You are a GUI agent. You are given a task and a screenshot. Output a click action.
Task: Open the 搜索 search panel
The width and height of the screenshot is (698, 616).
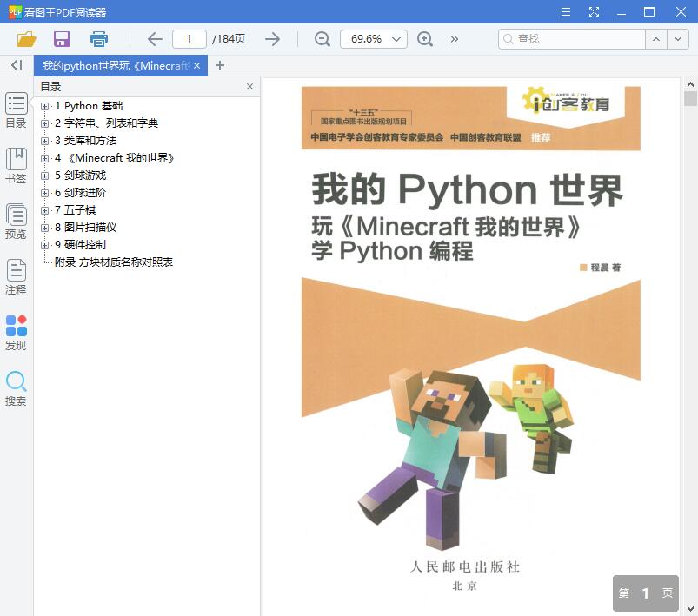point(15,386)
